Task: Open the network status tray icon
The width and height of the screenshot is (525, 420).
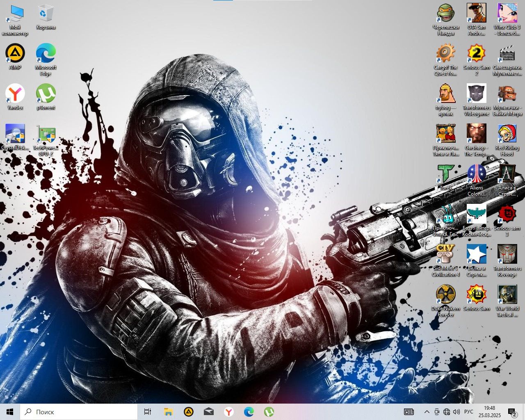Action: point(447,412)
